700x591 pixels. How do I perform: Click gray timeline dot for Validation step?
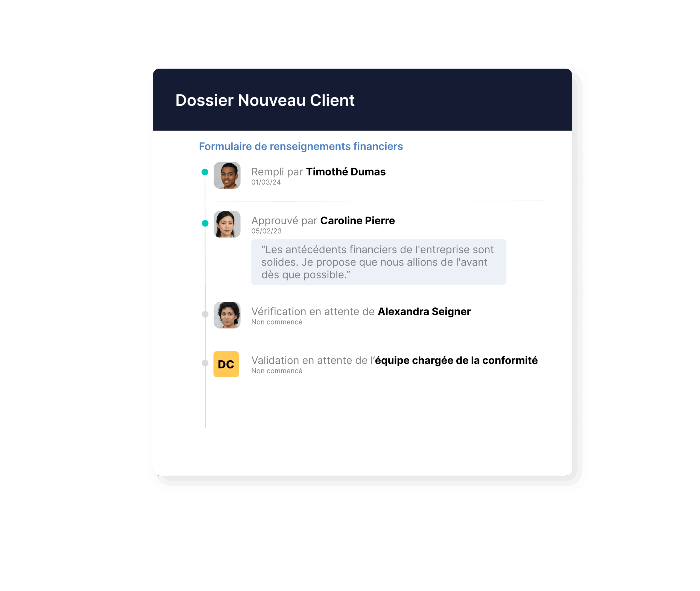tap(205, 363)
